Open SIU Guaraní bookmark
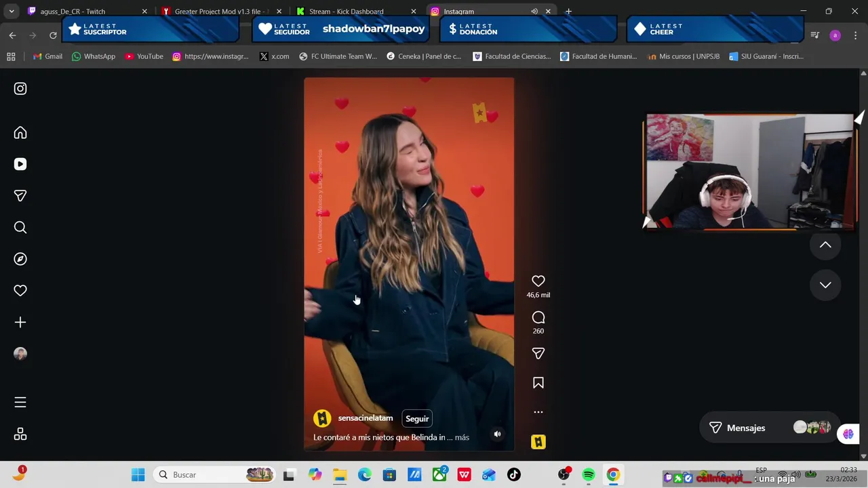 point(766,56)
